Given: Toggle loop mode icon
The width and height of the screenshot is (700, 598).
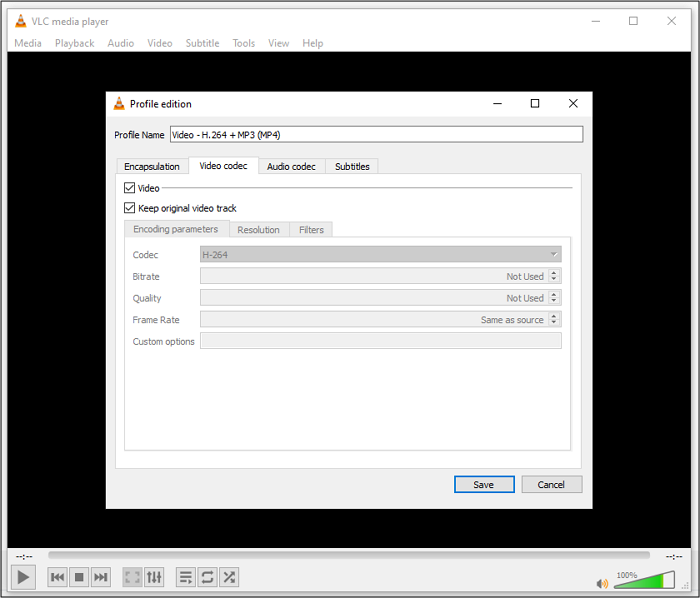Looking at the screenshot, I should tap(207, 577).
